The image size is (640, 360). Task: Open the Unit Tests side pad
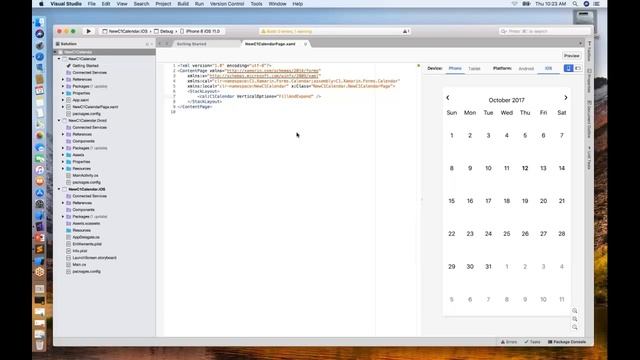coord(589,158)
